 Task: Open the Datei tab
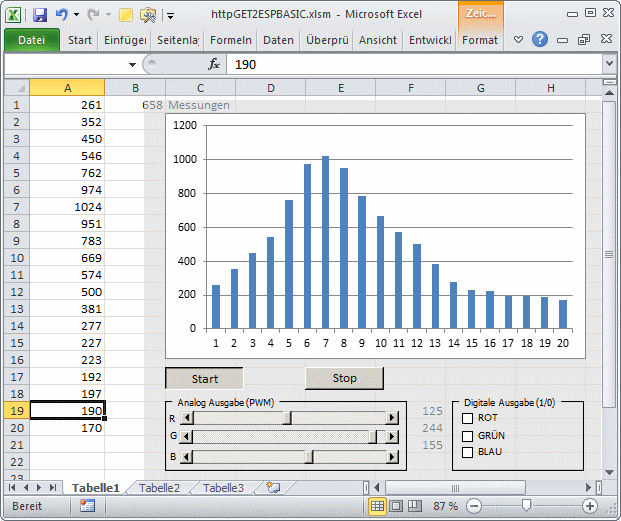(32, 40)
